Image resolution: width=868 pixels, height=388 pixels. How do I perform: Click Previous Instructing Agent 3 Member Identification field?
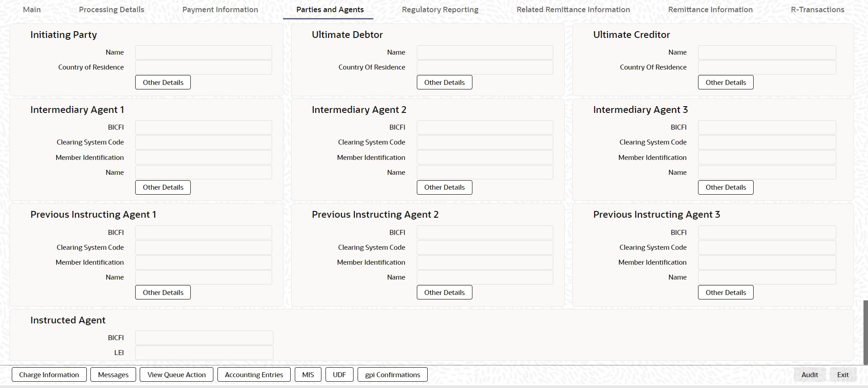pos(767,262)
